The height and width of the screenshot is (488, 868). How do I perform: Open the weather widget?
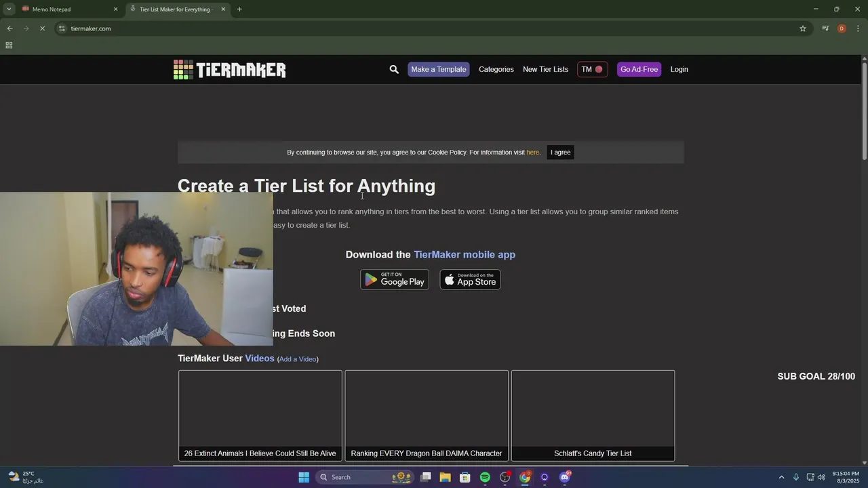click(26, 477)
